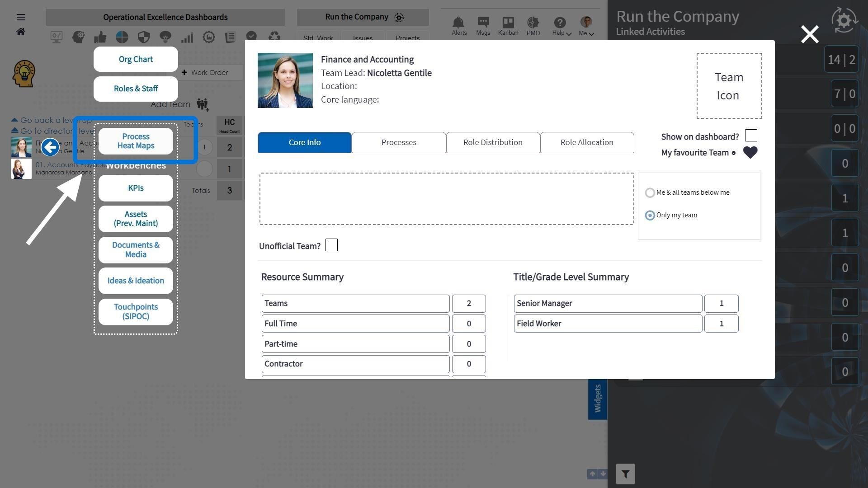Open the Alerts bell icon

(x=458, y=22)
